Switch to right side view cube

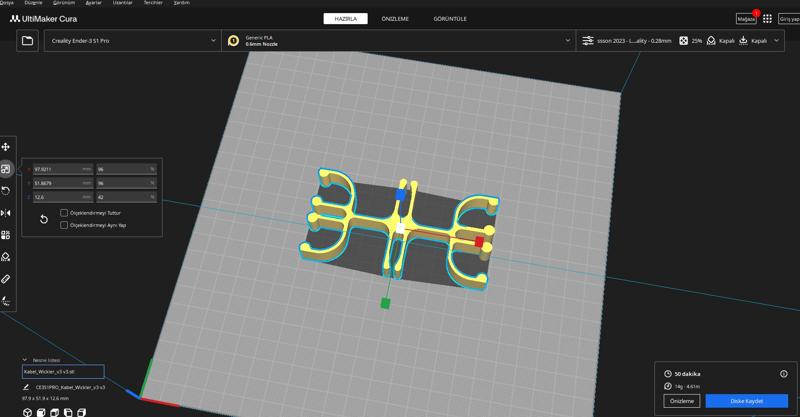point(81,412)
